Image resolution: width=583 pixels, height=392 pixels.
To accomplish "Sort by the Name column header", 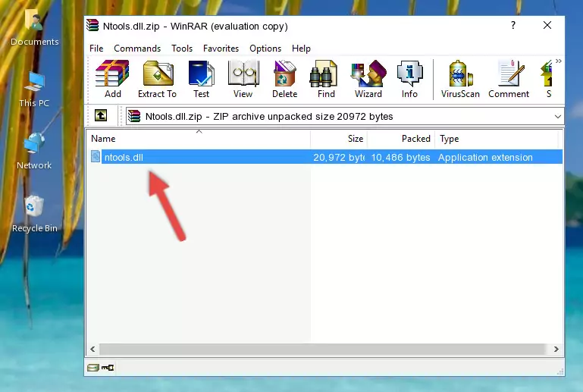I will pos(199,139).
